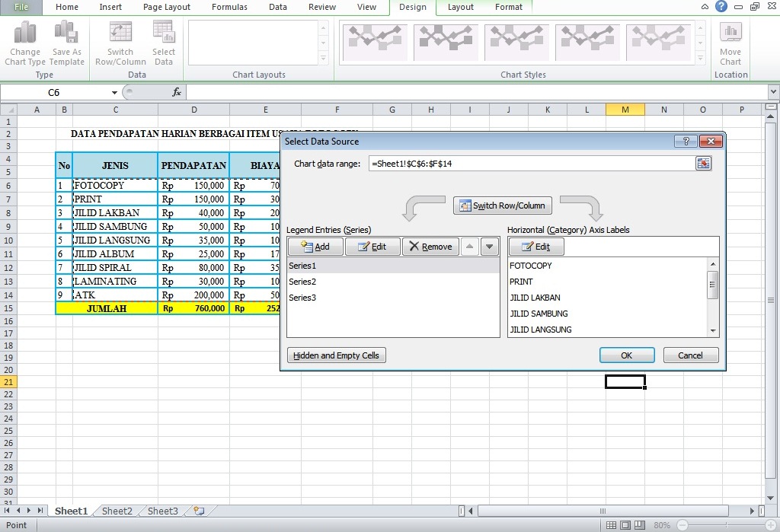Select the first chart style thumbnail

[375, 42]
